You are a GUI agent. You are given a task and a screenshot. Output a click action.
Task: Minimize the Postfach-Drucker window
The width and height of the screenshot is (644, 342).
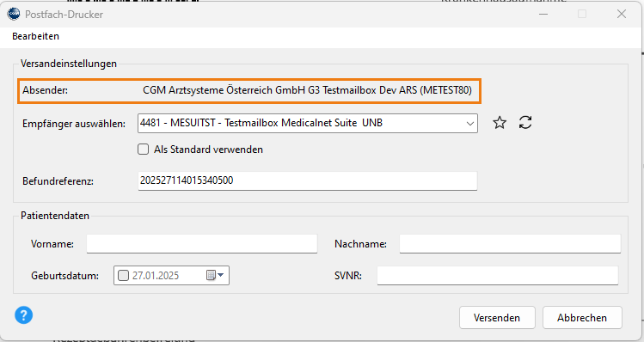coord(543,14)
